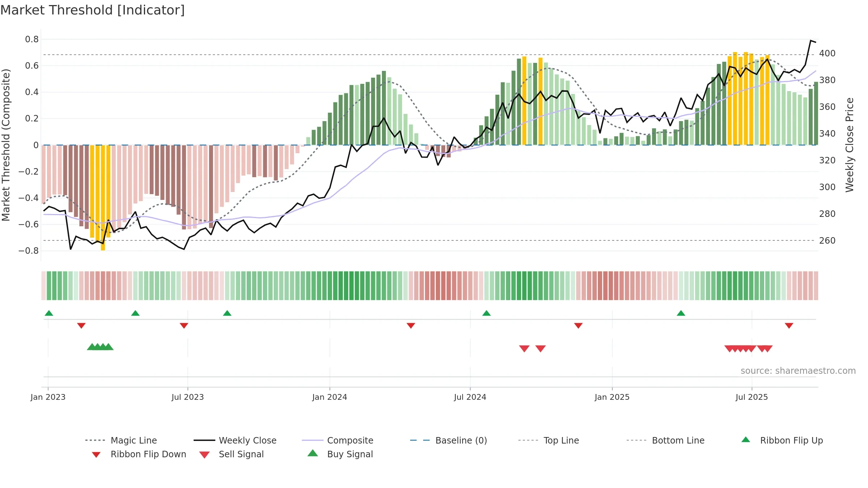Click the Jul 2024 x-axis label

(x=470, y=397)
